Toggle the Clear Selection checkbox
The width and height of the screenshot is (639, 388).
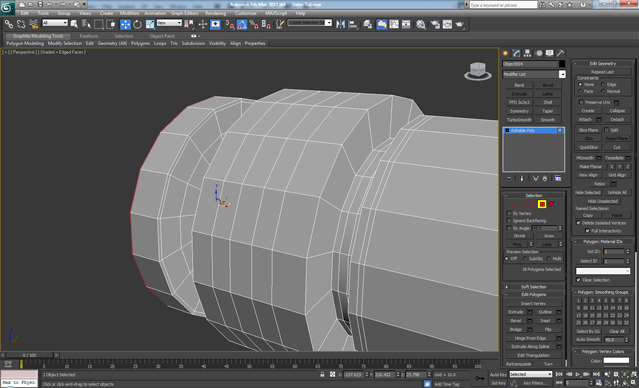point(578,280)
